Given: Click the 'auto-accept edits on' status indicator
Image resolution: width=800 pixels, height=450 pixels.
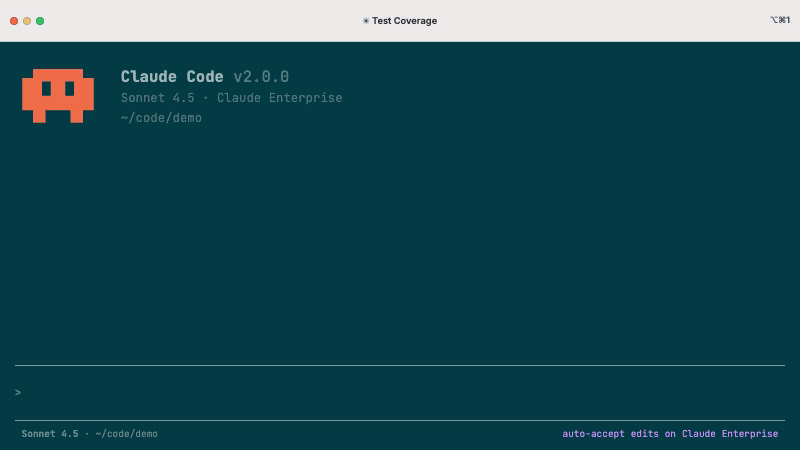Looking at the screenshot, I should point(619,434).
